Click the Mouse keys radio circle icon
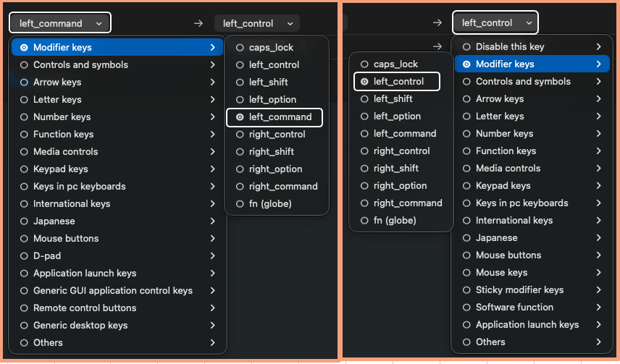The image size is (620, 364). [466, 273]
